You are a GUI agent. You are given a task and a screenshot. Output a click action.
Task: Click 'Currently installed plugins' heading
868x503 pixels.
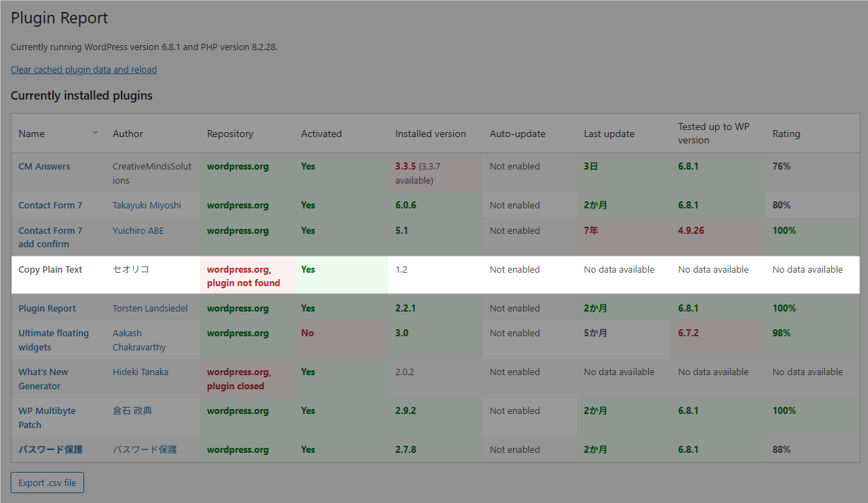[x=81, y=95]
